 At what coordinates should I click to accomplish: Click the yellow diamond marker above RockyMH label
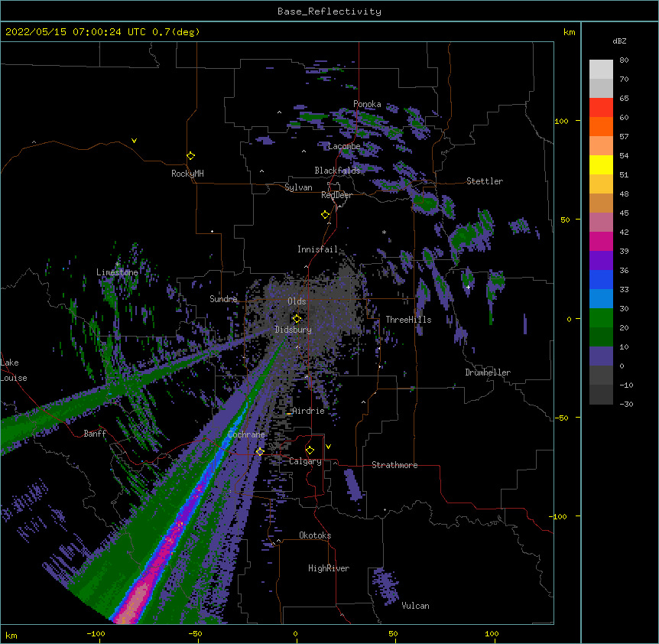tap(190, 156)
